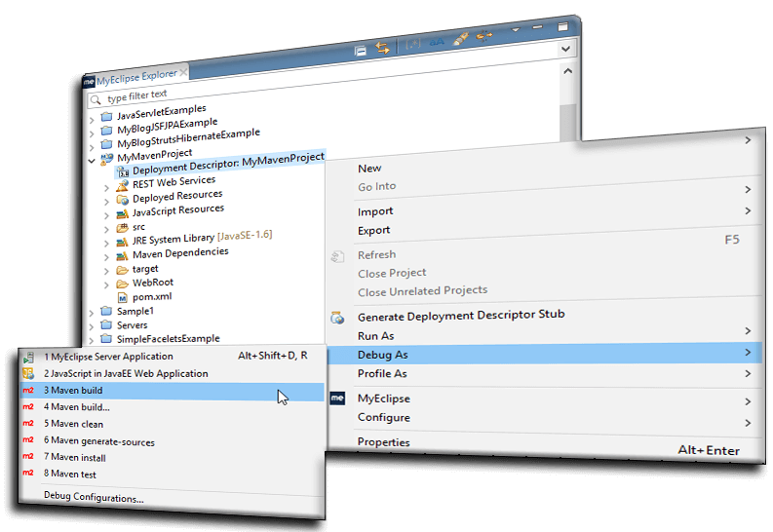Open the filter history dropdown chevron
The width and height of the screenshot is (773, 532).
[x=566, y=49]
